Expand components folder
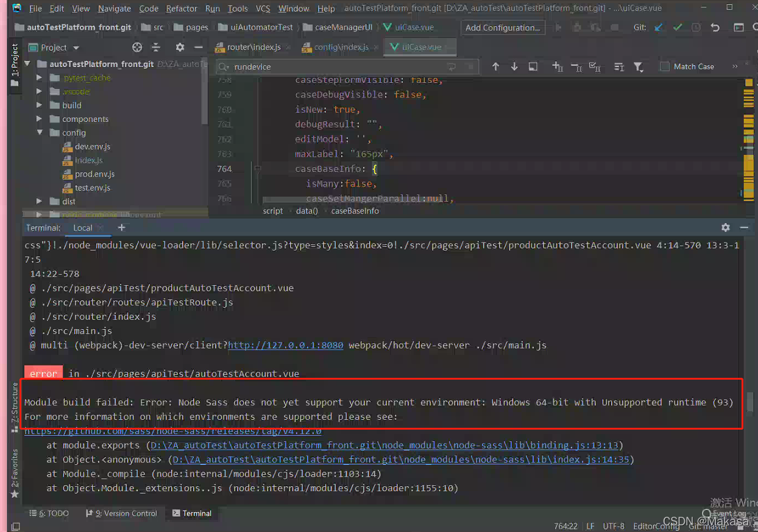 tap(39, 119)
